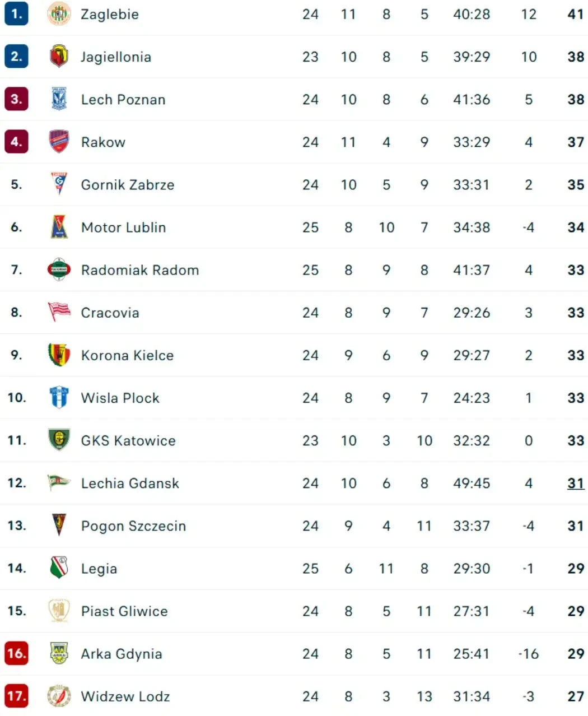This screenshot has width=588, height=716.
Task: Click the Cracovia flag logo
Action: tap(59, 312)
